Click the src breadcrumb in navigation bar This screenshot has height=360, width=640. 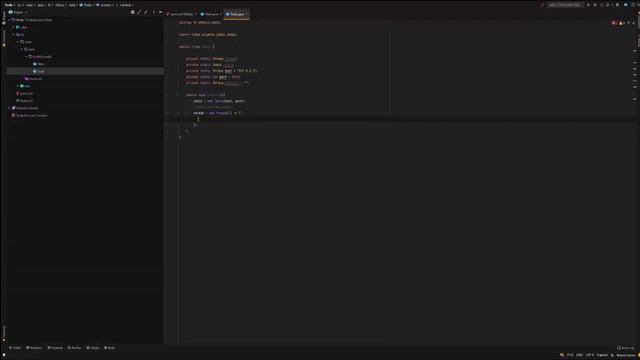(x=19, y=5)
